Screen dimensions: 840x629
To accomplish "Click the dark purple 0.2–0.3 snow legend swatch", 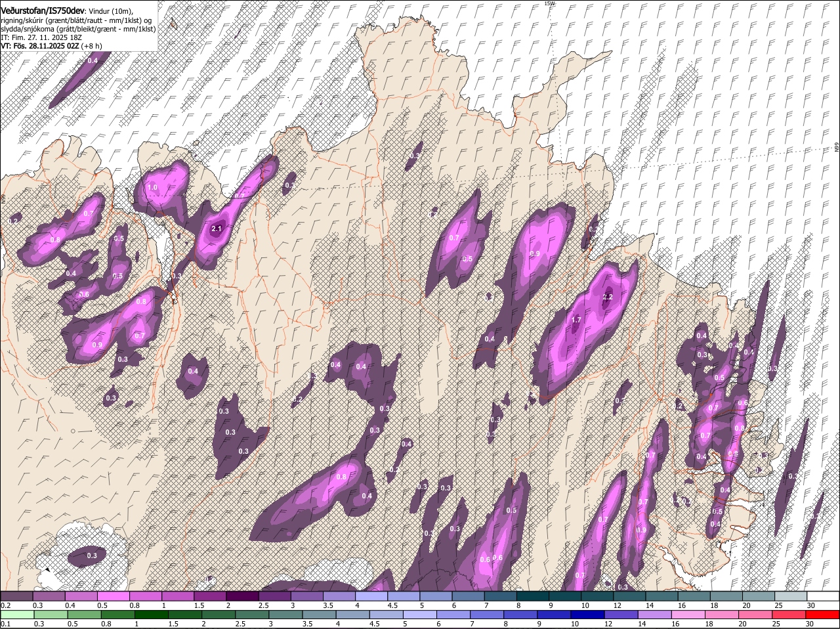I will click(17, 596).
